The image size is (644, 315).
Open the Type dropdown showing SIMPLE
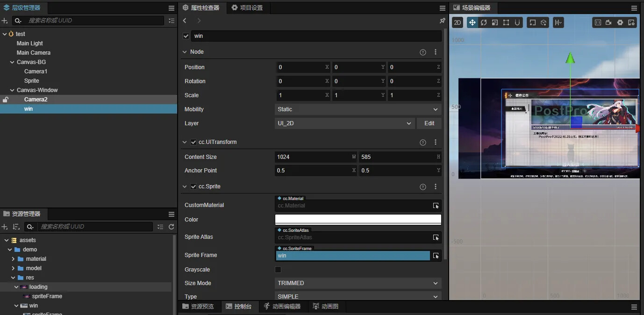point(358,296)
